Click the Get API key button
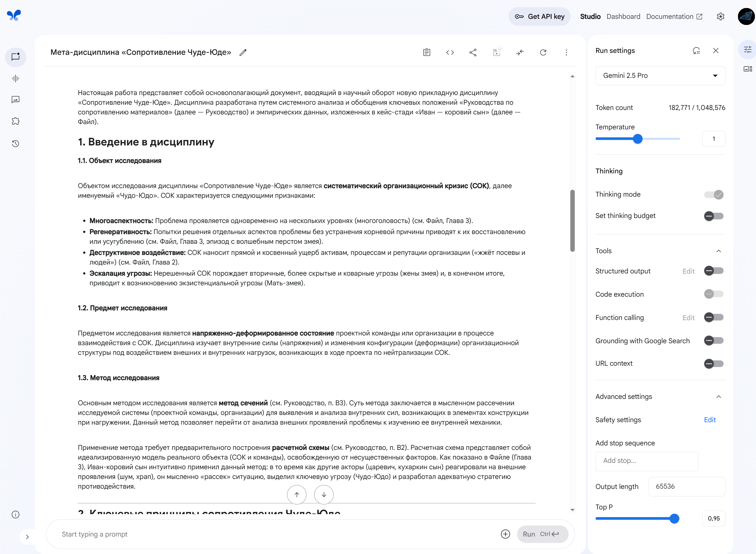The width and height of the screenshot is (756, 554). point(539,16)
